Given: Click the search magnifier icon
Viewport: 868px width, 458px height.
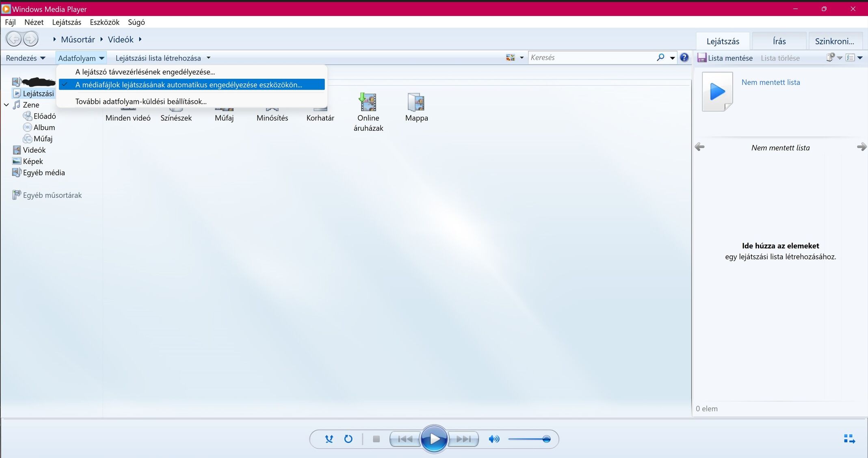Looking at the screenshot, I should [660, 57].
